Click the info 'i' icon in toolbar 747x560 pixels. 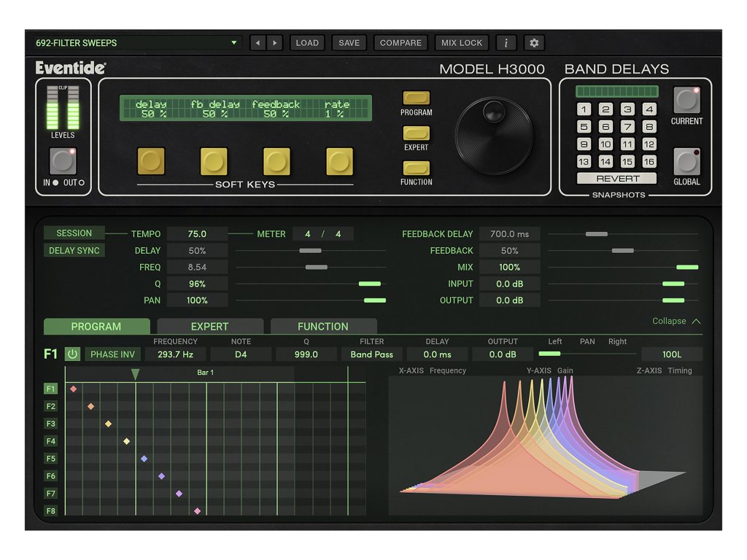[x=506, y=43]
